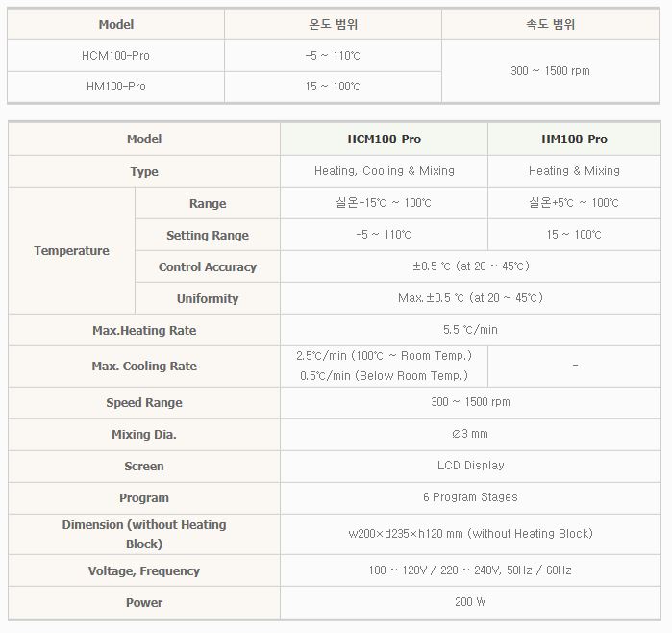This screenshot has width=672, height=633.
Task: Click the Control Accuracy label
Action: (208, 267)
